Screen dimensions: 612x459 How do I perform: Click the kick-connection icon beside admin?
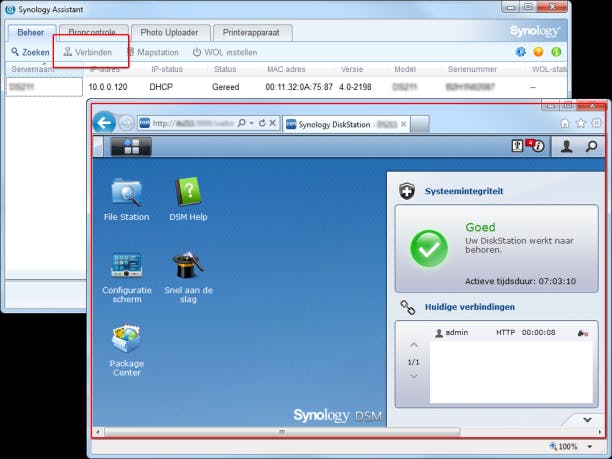click(583, 333)
